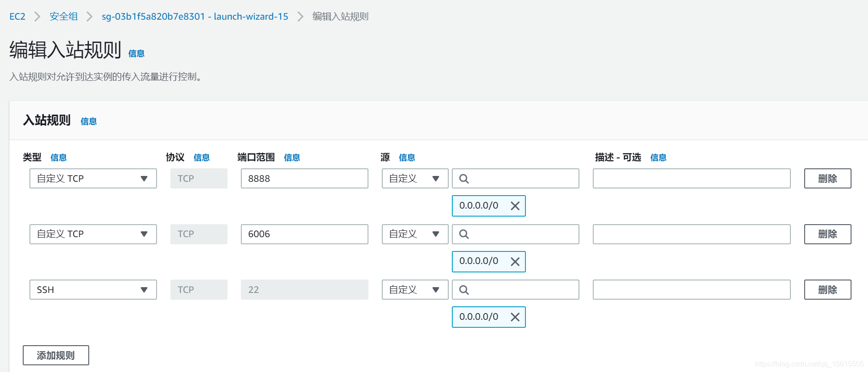Open 信息 link beside 入站规则 panel heading

pyautogui.click(x=89, y=121)
